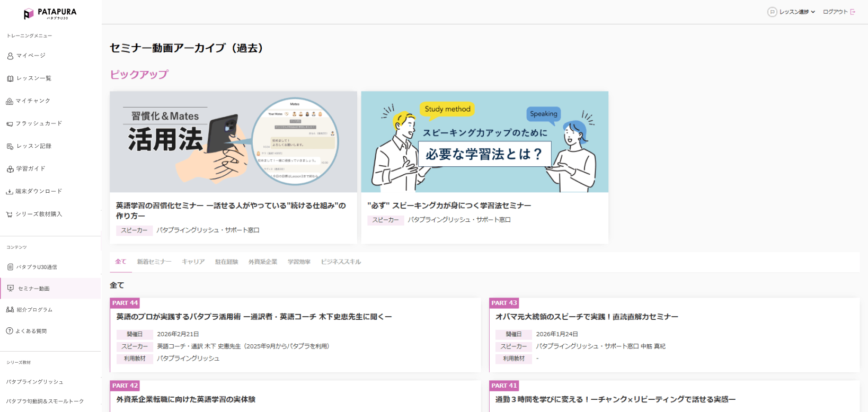Image resolution: width=868 pixels, height=412 pixels.
Task: Select the 新着セミナー tab
Action: (x=154, y=262)
